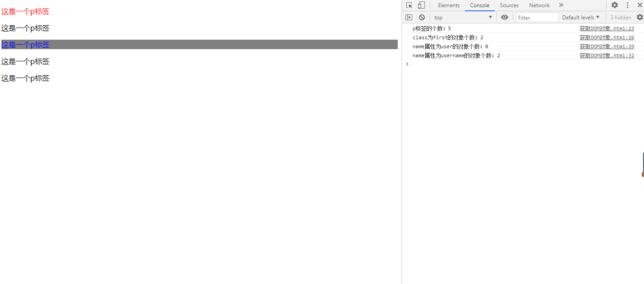This screenshot has height=284, width=644.
Task: Open console settings gear beside hidden count
Action: [x=639, y=17]
